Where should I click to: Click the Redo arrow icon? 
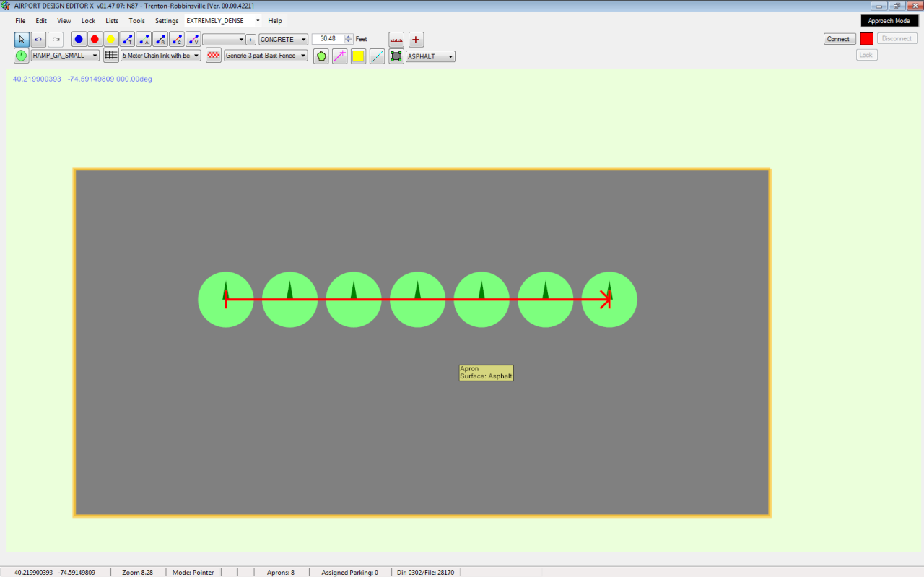tap(56, 39)
